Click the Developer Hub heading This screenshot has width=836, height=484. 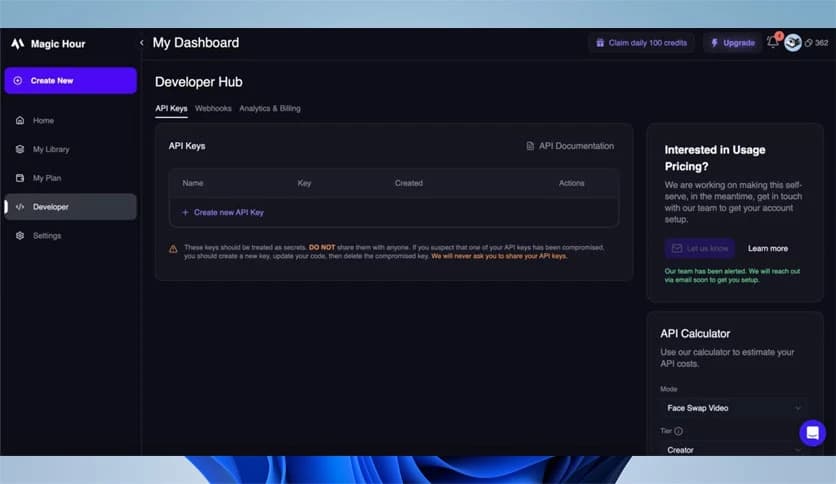point(199,82)
